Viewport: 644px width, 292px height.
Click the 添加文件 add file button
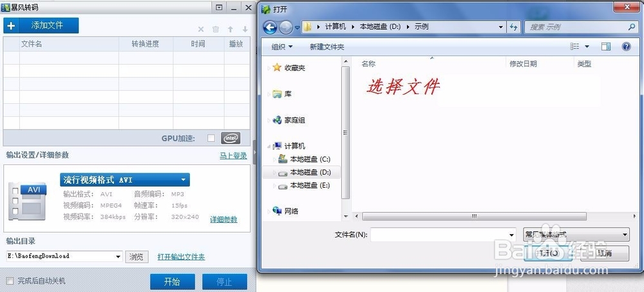[x=41, y=26]
